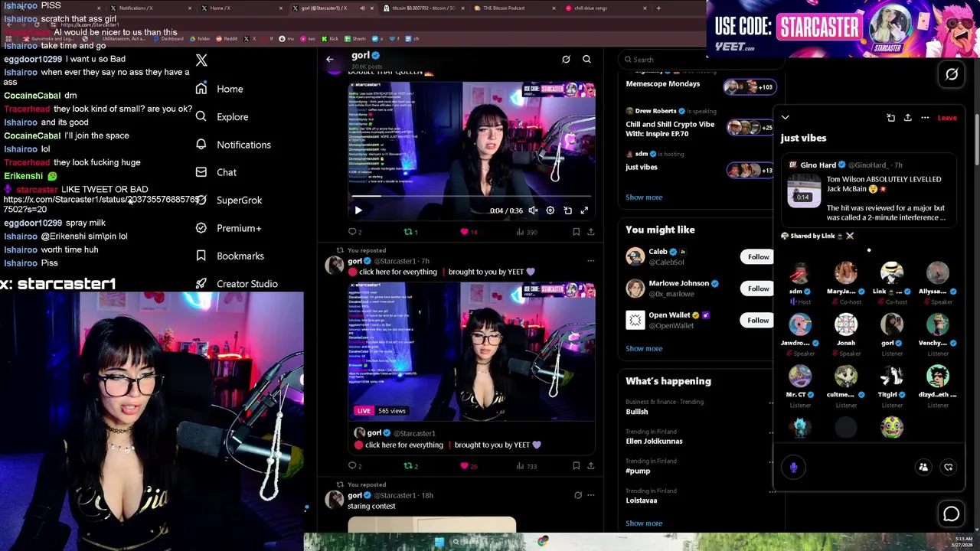Image resolution: width=980 pixels, height=551 pixels.
Task: Open Home from the X sidebar
Action: pos(219,89)
